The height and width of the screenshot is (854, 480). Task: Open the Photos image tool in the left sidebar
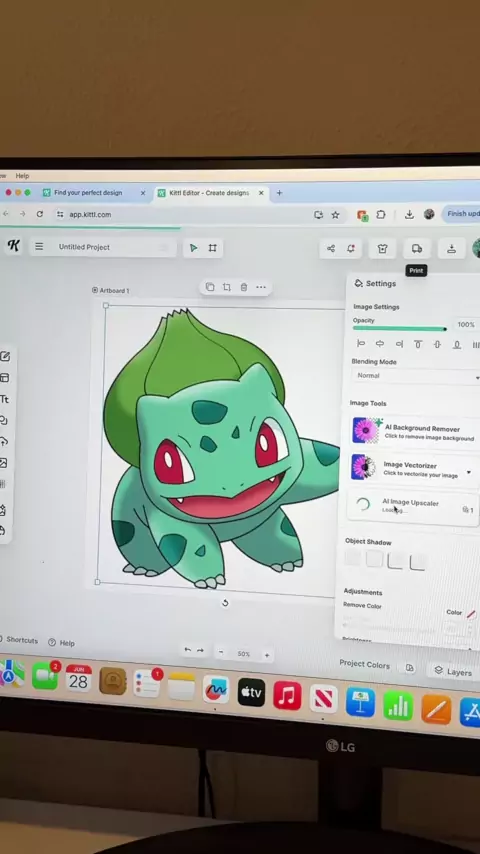coord(3,463)
